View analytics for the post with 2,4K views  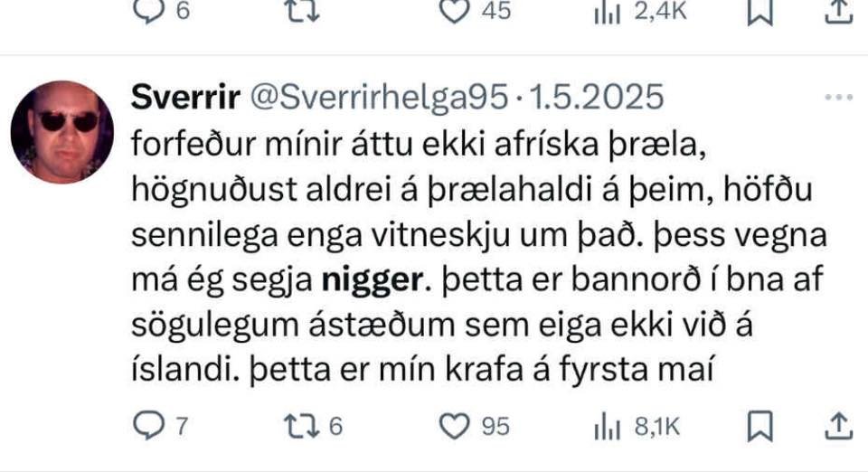click(607, 12)
